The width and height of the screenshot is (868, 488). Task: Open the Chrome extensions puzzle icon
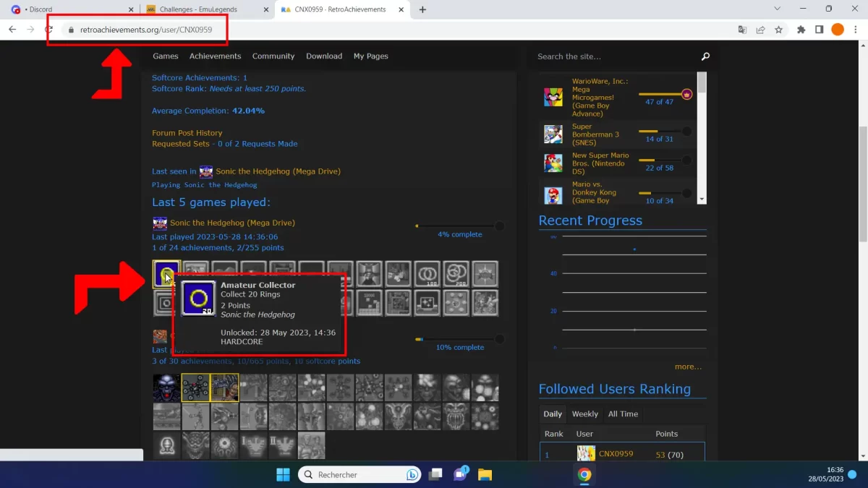coord(801,30)
